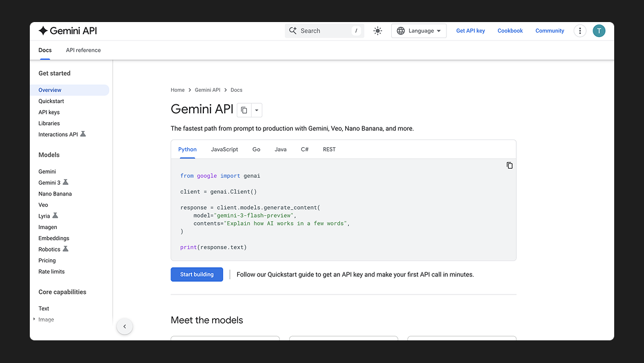Open the Get API key link
This screenshot has height=363, width=644.
pyautogui.click(x=470, y=31)
